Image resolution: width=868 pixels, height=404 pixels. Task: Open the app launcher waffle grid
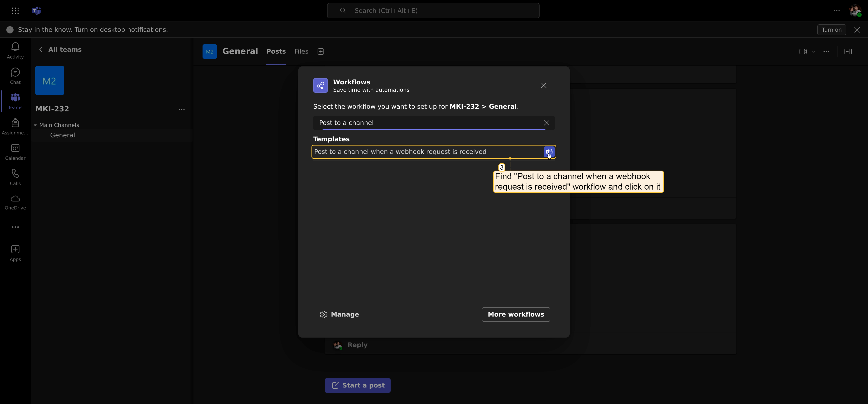pyautogui.click(x=15, y=11)
